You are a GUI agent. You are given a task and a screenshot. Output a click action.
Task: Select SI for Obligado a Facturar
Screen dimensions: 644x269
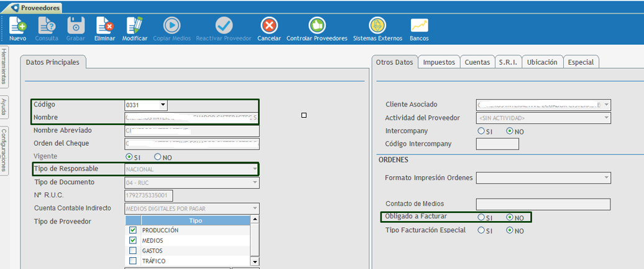click(x=481, y=217)
